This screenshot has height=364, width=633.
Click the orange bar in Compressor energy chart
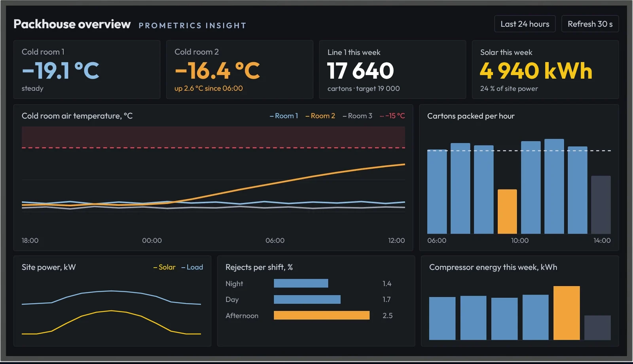pyautogui.click(x=567, y=313)
